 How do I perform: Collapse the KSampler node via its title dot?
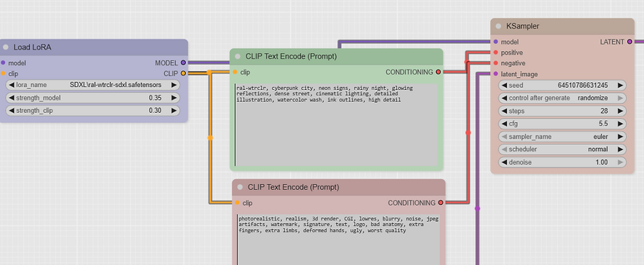point(498,26)
